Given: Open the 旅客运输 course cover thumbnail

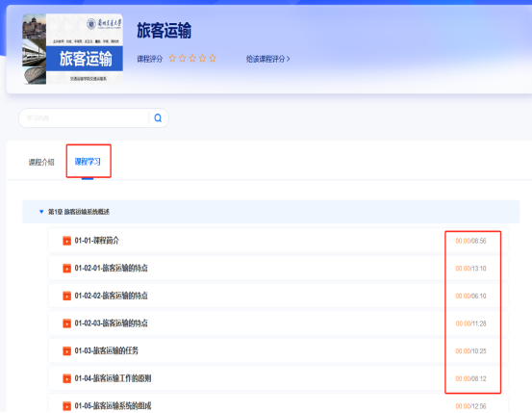Looking at the screenshot, I should tap(72, 49).
